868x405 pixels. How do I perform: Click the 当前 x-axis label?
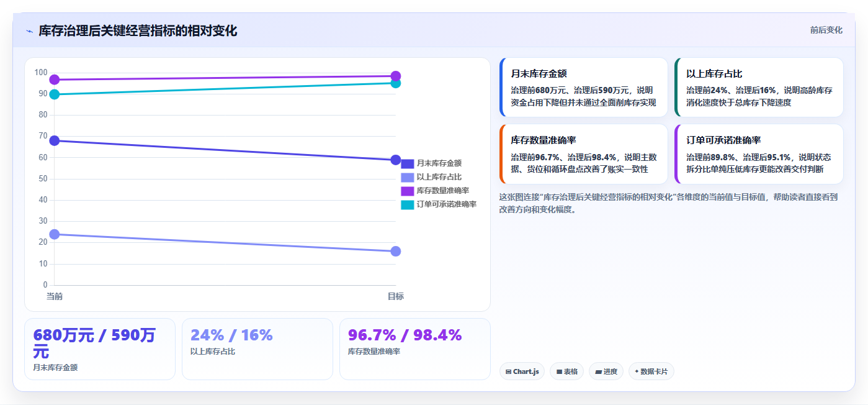pyautogui.click(x=55, y=296)
